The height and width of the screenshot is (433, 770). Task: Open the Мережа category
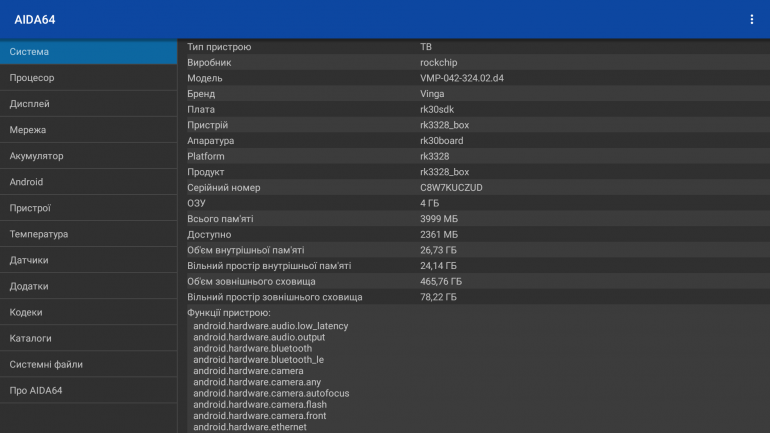(88, 130)
